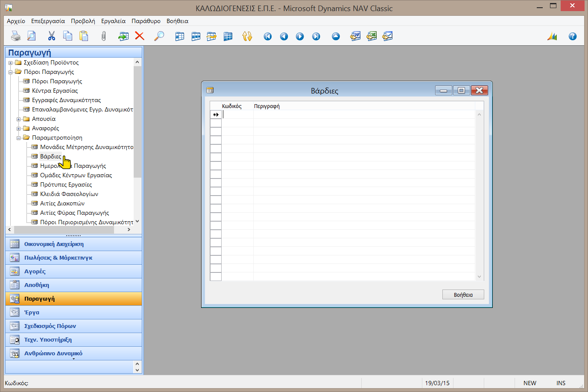Click the toolbar icon right of Excel export
588x392 pixels.
pos(387,36)
